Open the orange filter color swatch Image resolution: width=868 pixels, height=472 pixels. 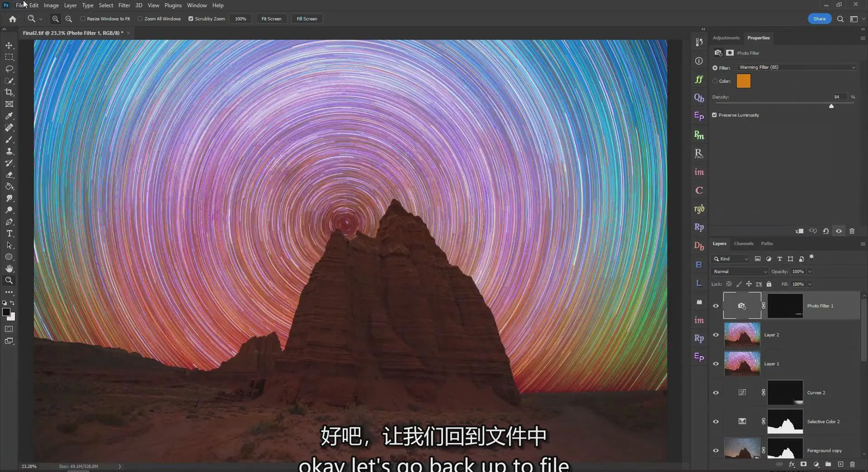click(743, 81)
